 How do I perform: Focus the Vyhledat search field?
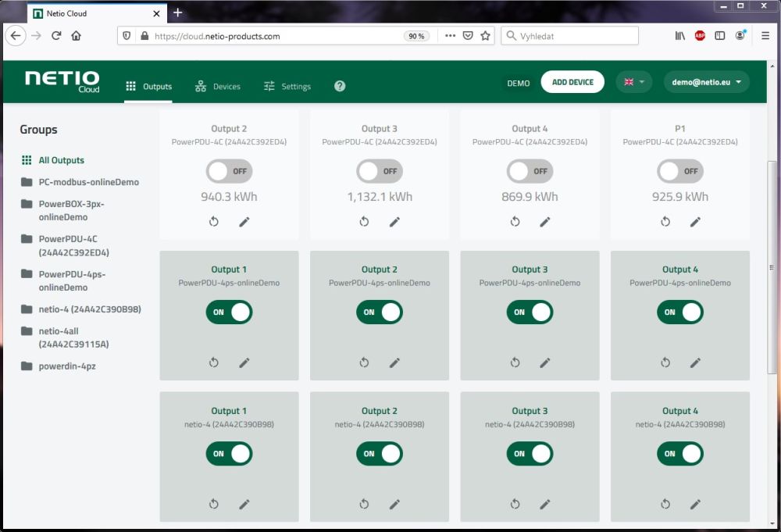tap(570, 36)
